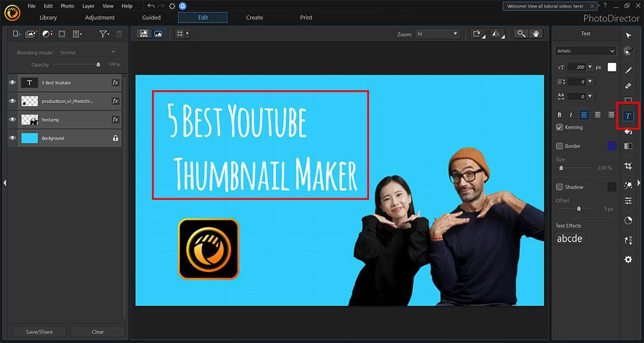The image size is (644, 343).
Task: Select the pen drawing tool
Action: click(x=628, y=70)
